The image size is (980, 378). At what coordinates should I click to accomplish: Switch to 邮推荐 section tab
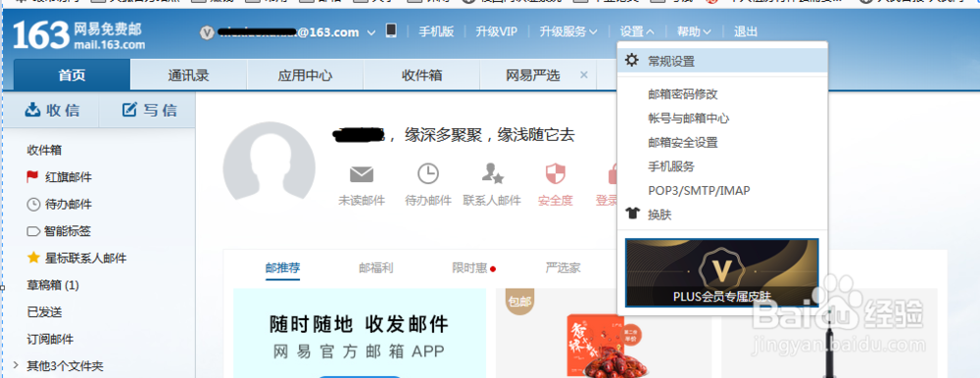pos(282,268)
